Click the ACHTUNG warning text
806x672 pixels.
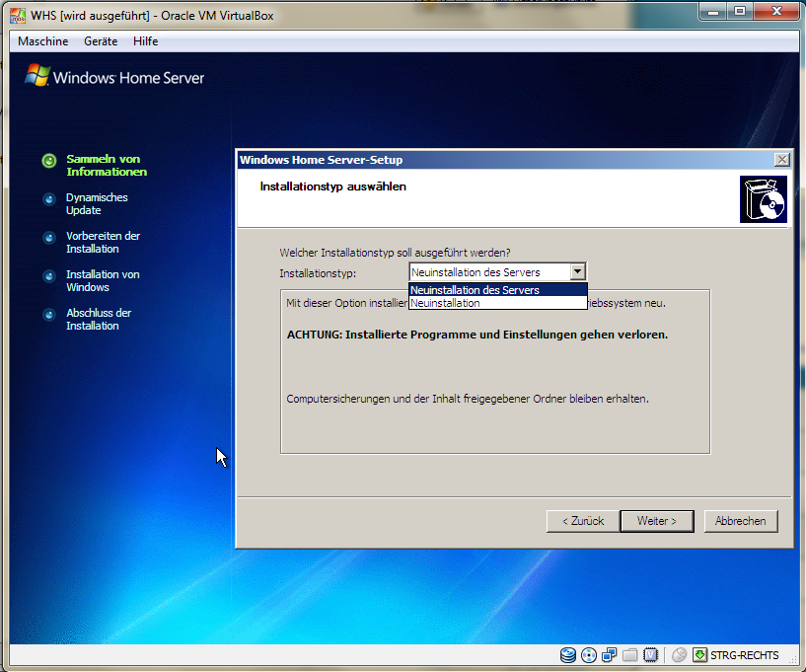(477, 335)
